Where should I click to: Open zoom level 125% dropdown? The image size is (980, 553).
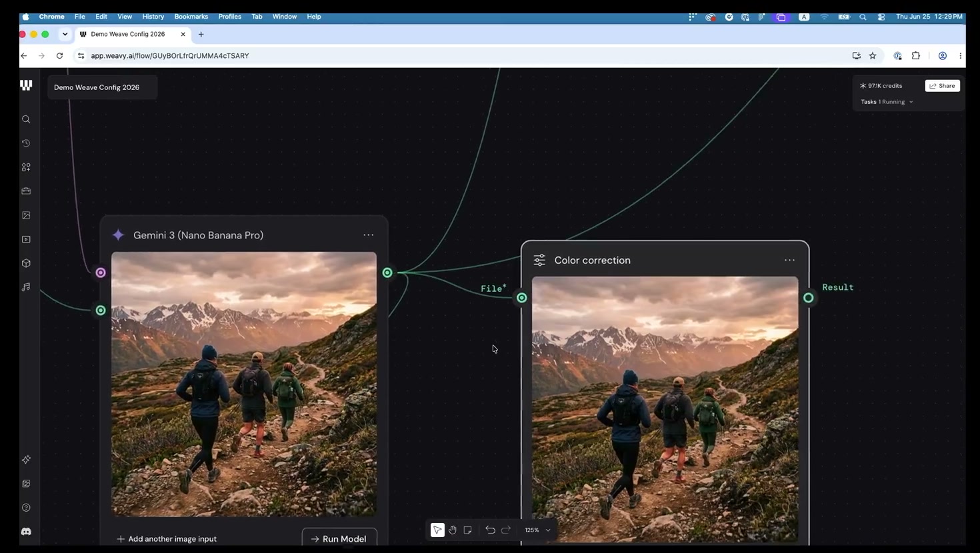(537, 530)
